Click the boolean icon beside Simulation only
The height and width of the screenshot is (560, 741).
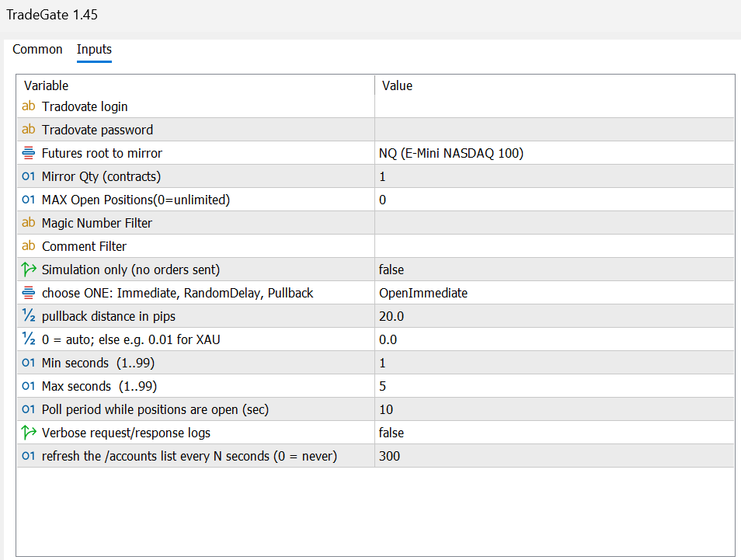pyautogui.click(x=29, y=270)
